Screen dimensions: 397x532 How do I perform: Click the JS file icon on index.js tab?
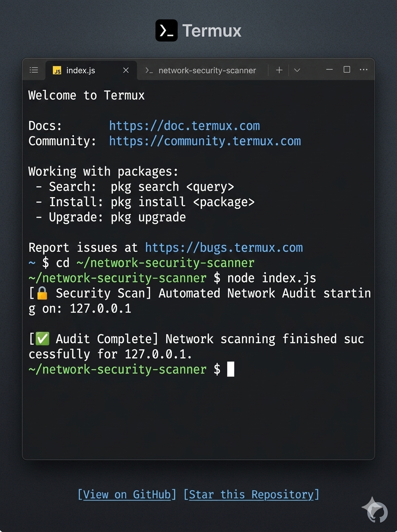click(57, 70)
